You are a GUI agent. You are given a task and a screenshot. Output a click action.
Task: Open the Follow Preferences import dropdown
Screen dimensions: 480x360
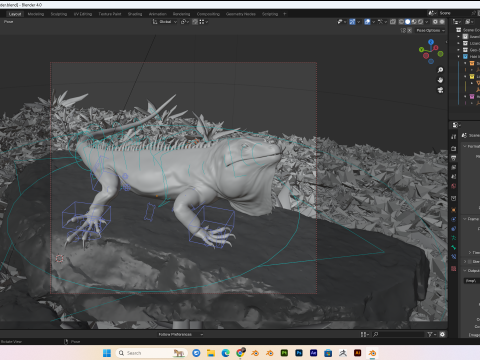180,334
